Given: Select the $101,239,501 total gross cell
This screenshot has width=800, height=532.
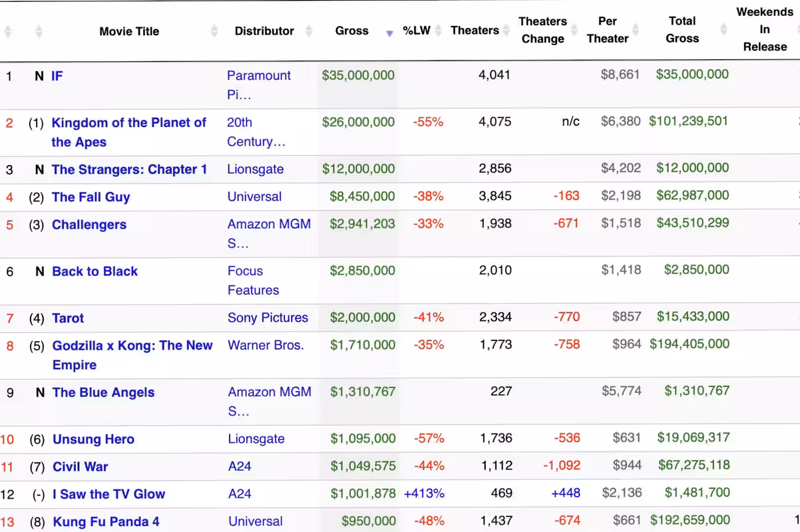Looking at the screenshot, I should point(689,121).
